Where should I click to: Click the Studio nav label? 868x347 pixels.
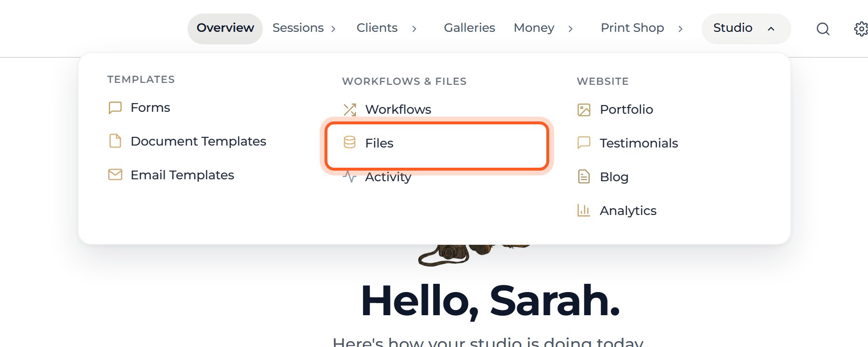click(732, 28)
